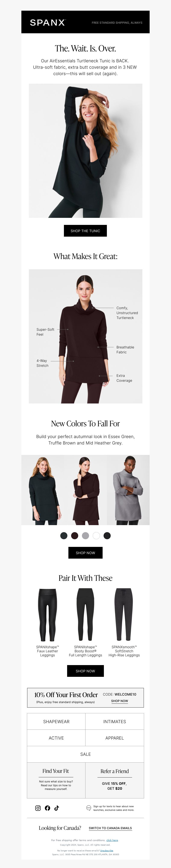Open the TikTok icon link
171x868 pixels.
click(x=57, y=808)
